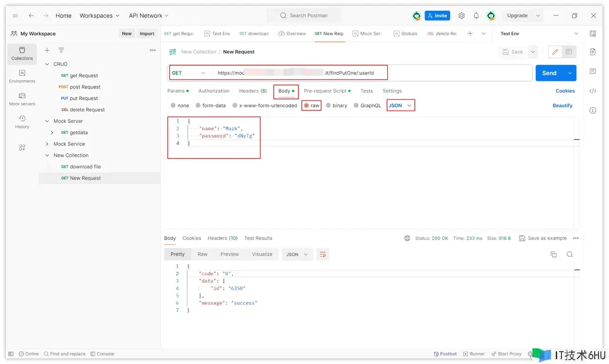
Task: Go forward with the right arrow
Action: [46, 16]
